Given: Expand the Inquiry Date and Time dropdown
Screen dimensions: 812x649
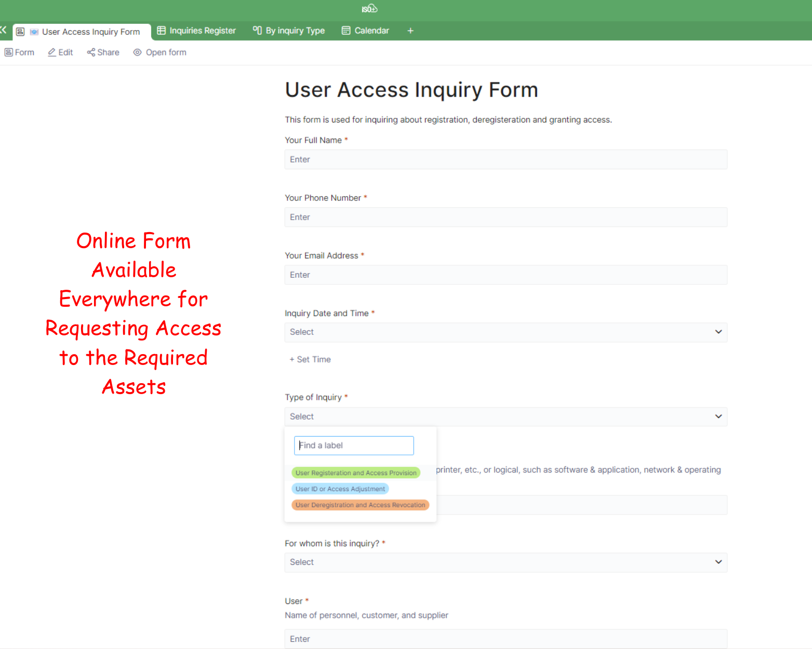Looking at the screenshot, I should [x=505, y=332].
